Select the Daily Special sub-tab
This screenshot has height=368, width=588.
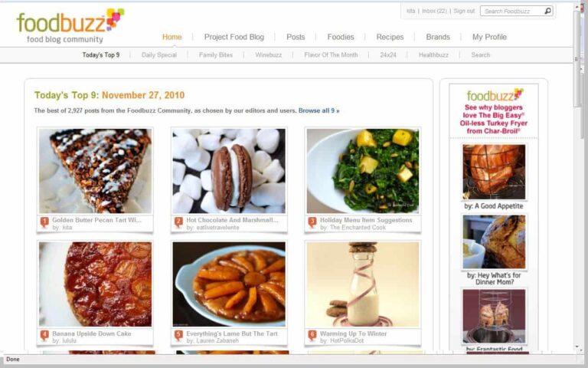tap(159, 55)
